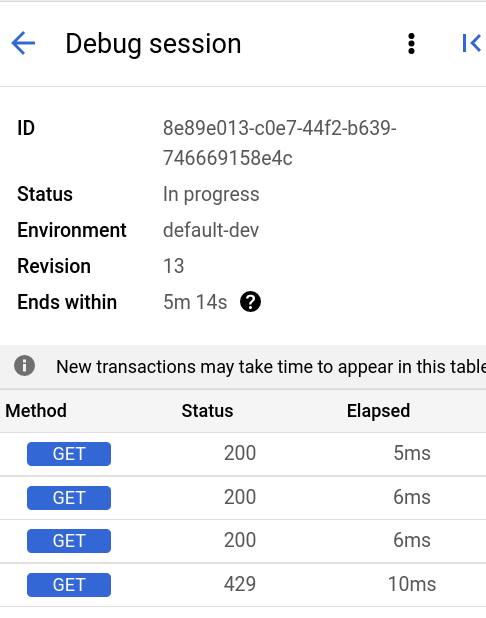
Task: Collapse the debug session panel
Action: click(x=471, y=43)
